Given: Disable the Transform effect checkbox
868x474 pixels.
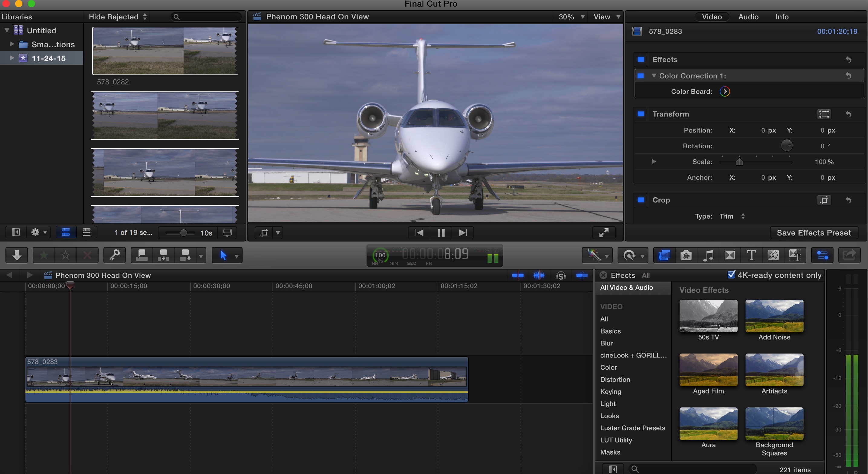Looking at the screenshot, I should 641,114.
